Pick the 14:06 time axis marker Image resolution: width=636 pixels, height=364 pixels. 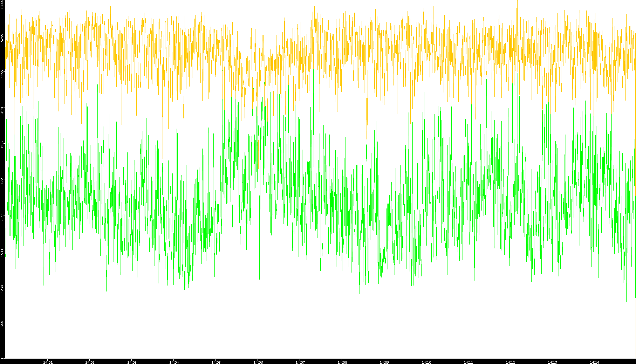pos(258,362)
